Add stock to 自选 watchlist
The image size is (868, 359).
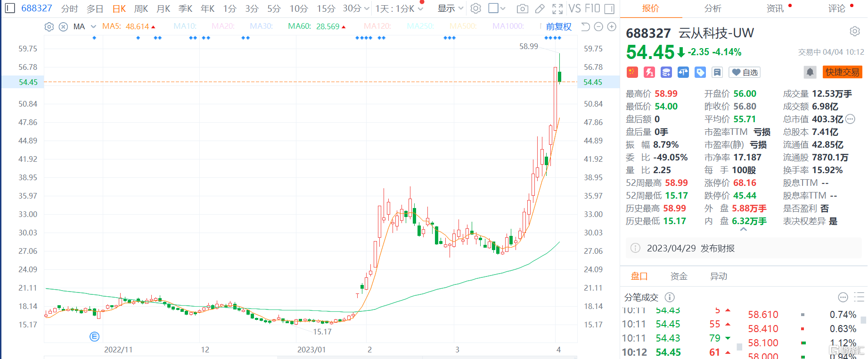[745, 72]
